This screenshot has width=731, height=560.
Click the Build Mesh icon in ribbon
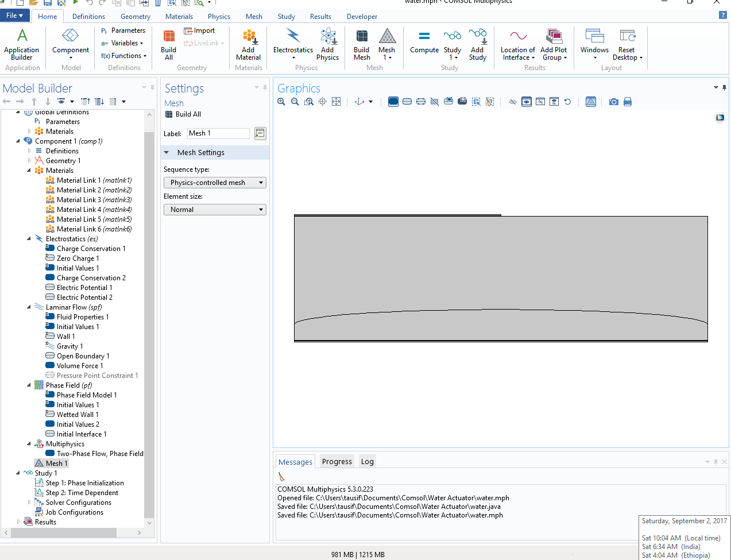click(x=361, y=44)
